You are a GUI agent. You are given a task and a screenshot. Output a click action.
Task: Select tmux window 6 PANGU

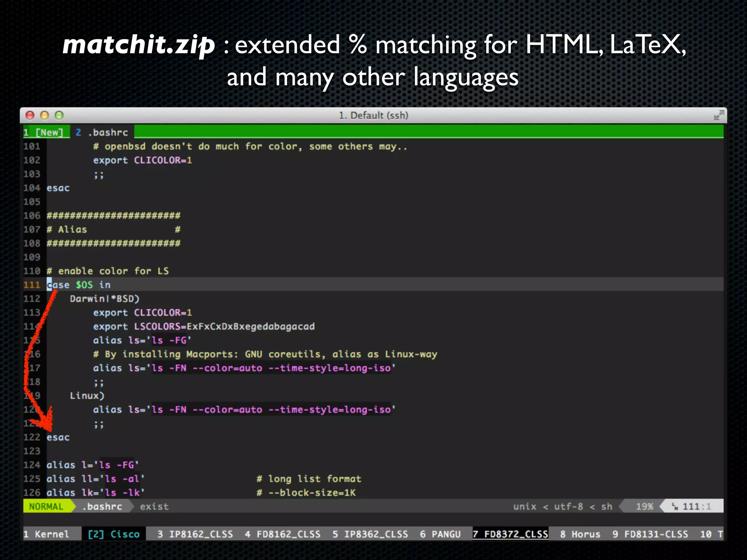click(440, 534)
